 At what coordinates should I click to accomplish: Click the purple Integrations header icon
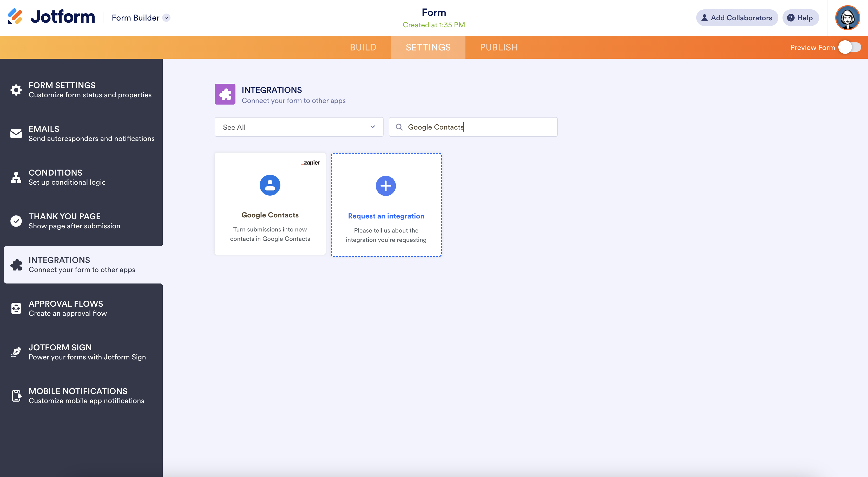(225, 94)
